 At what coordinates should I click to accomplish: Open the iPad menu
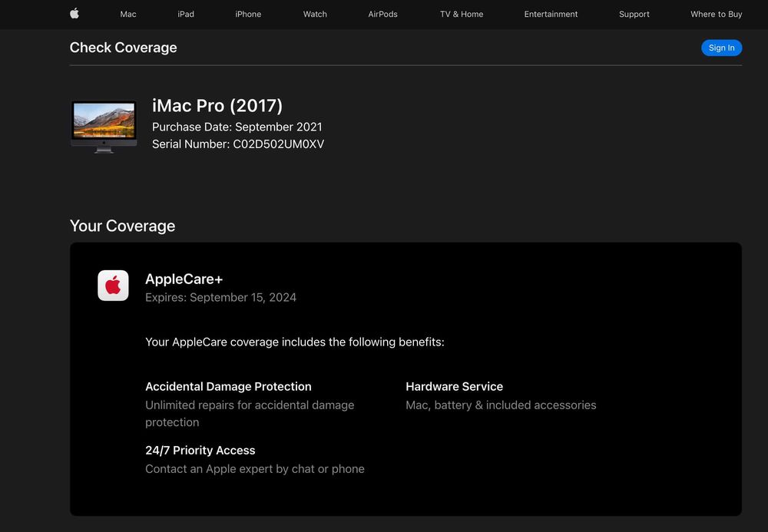pos(186,14)
